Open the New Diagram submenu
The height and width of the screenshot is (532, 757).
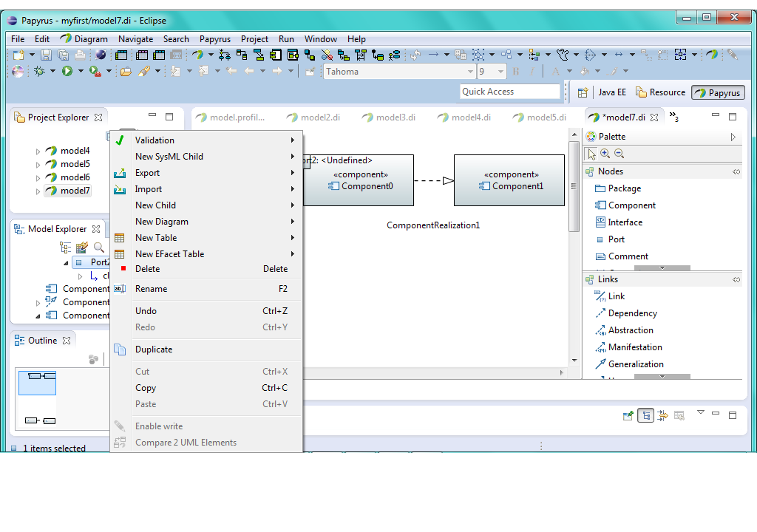coord(207,222)
